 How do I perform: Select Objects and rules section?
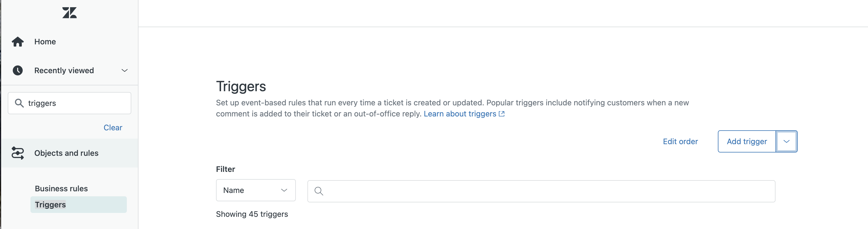pyautogui.click(x=66, y=153)
